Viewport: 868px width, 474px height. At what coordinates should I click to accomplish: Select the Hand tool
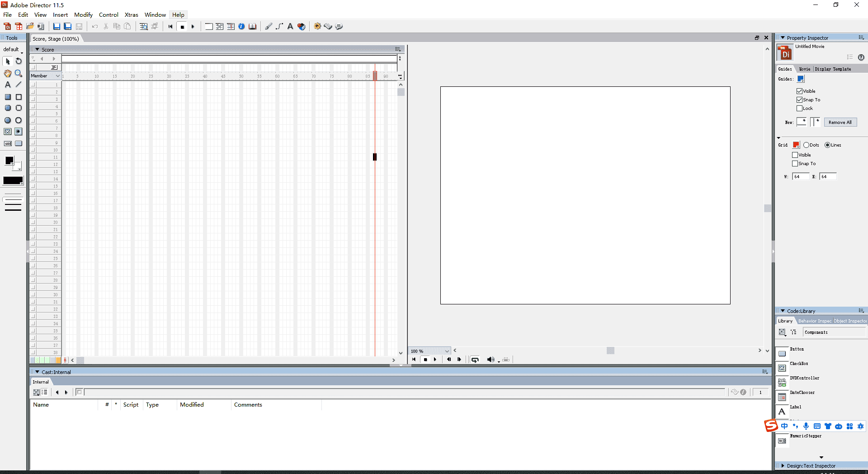point(8,73)
